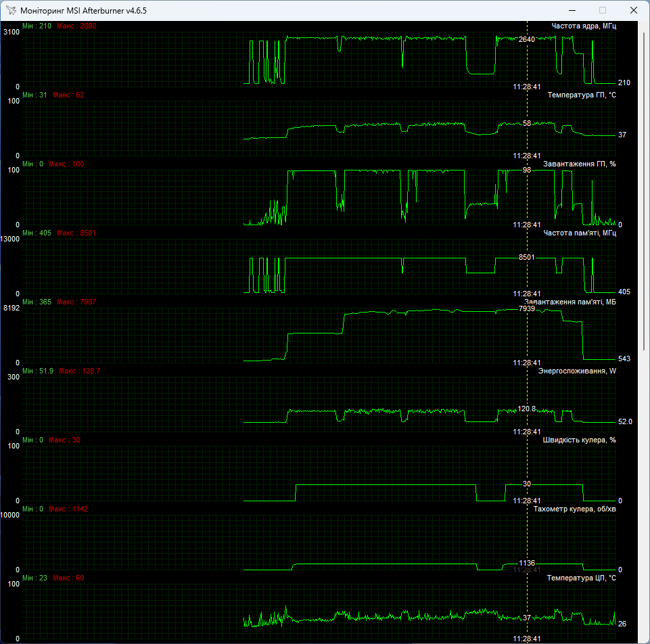Click the 10000 axis label on fan tachometer graph

[10, 515]
